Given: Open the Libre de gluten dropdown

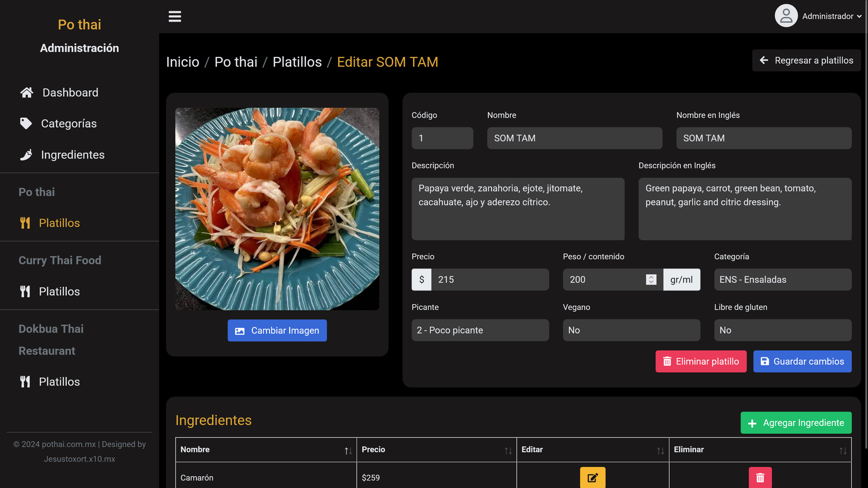Looking at the screenshot, I should [782, 330].
